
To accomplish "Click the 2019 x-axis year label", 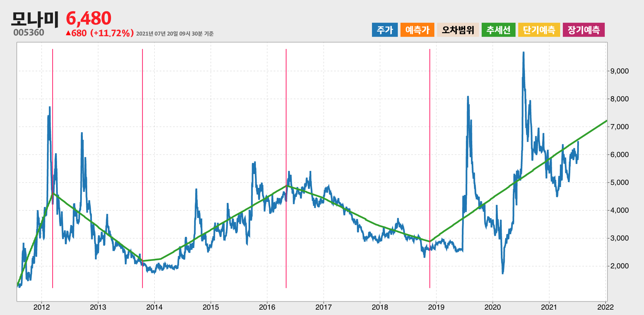I will [436, 307].
